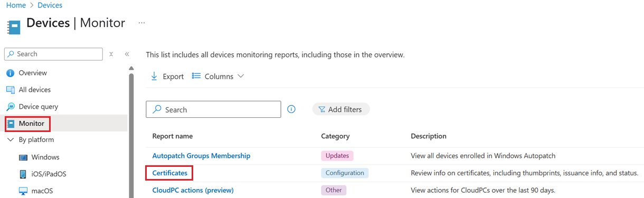The width and height of the screenshot is (644, 198).
Task: Click the Devices Monitor notebook icon in header
Action: tap(14, 27)
